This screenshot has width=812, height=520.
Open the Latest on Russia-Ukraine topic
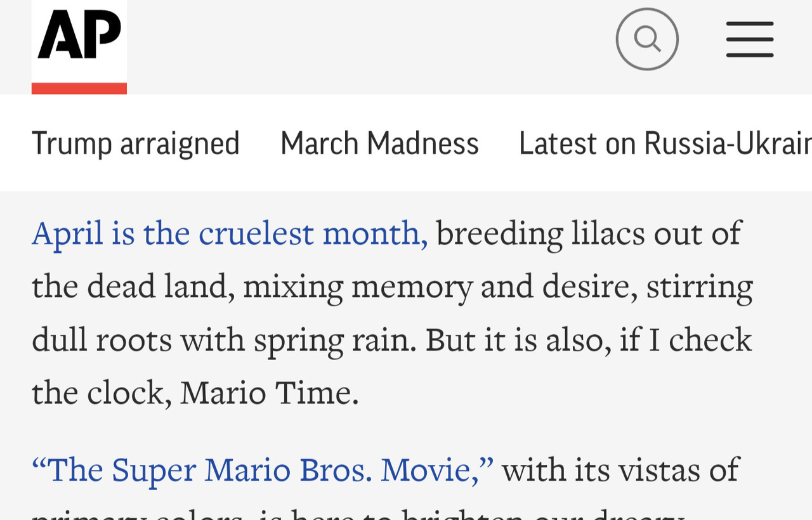[x=665, y=143]
